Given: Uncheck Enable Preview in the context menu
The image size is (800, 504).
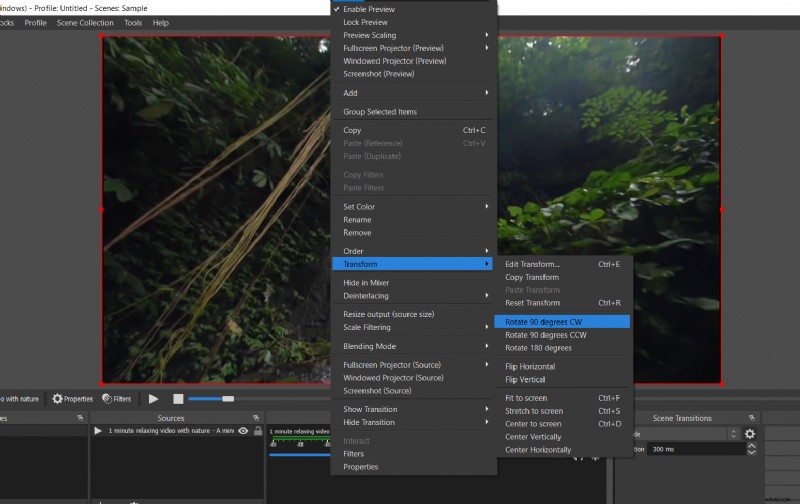Looking at the screenshot, I should (368, 9).
